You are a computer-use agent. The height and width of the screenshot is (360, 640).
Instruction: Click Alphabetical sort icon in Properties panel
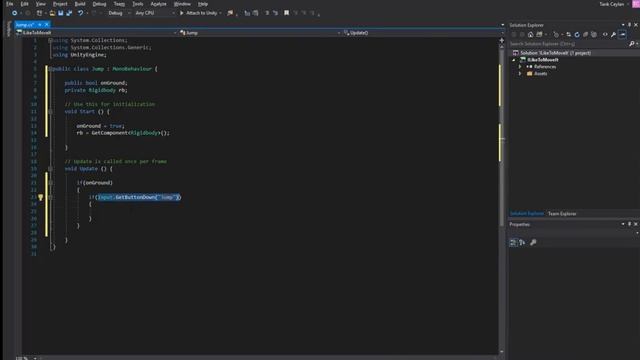click(522, 242)
